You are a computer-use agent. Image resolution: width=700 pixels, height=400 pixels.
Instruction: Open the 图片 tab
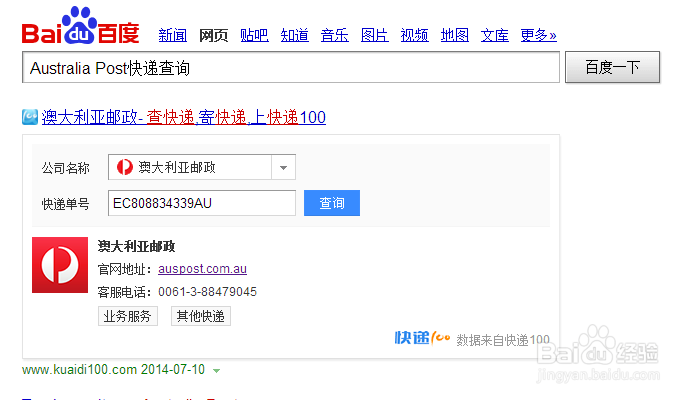click(x=375, y=35)
